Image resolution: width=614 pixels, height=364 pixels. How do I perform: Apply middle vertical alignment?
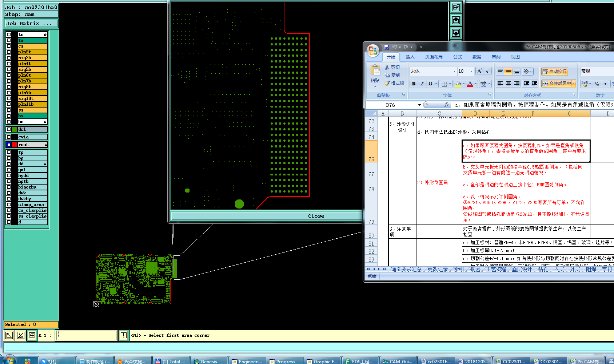click(509, 71)
